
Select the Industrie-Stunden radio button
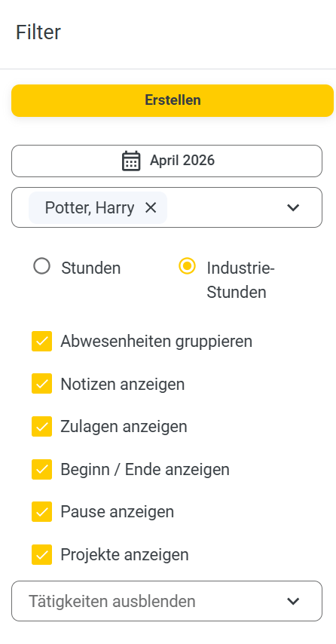point(187,266)
